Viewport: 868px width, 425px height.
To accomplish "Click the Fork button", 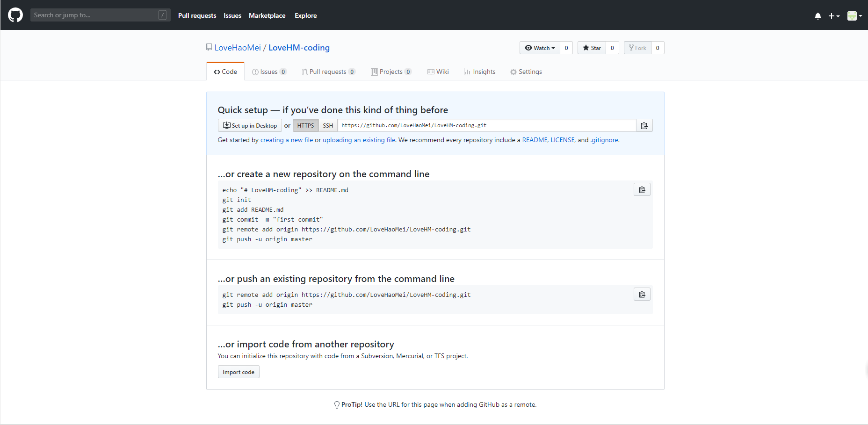I will 637,48.
